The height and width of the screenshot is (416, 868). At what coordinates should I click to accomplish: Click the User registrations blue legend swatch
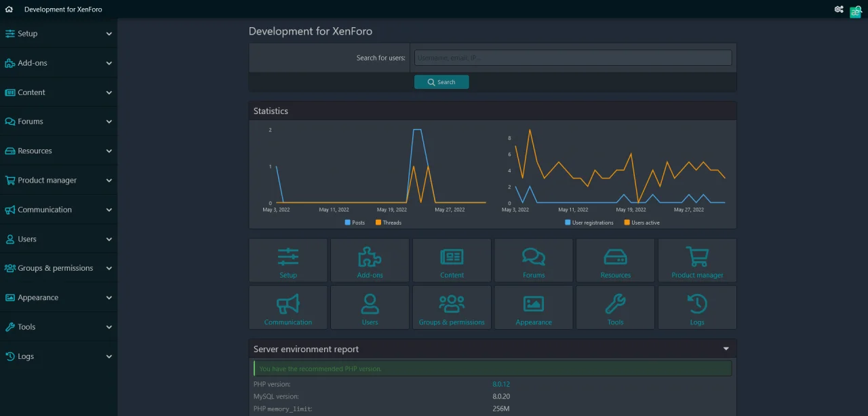(568, 223)
